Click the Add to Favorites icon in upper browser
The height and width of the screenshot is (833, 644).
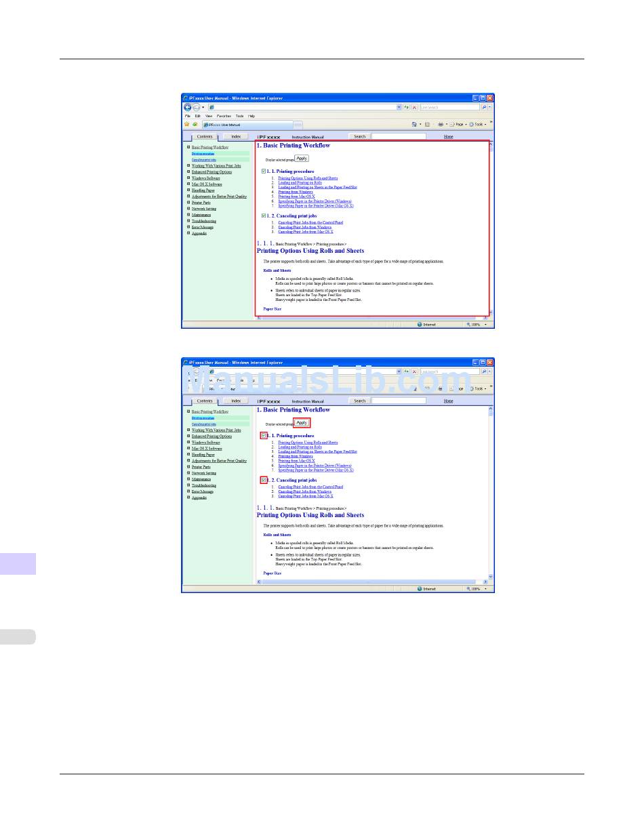click(195, 124)
